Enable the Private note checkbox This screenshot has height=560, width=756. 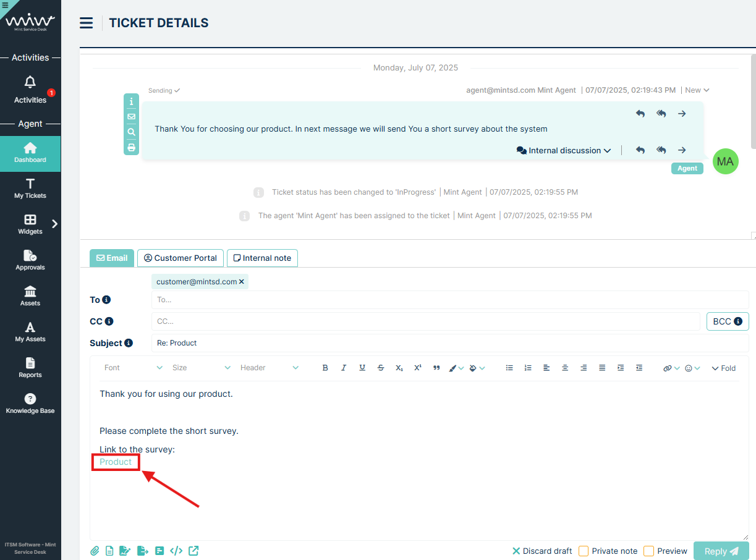point(584,551)
